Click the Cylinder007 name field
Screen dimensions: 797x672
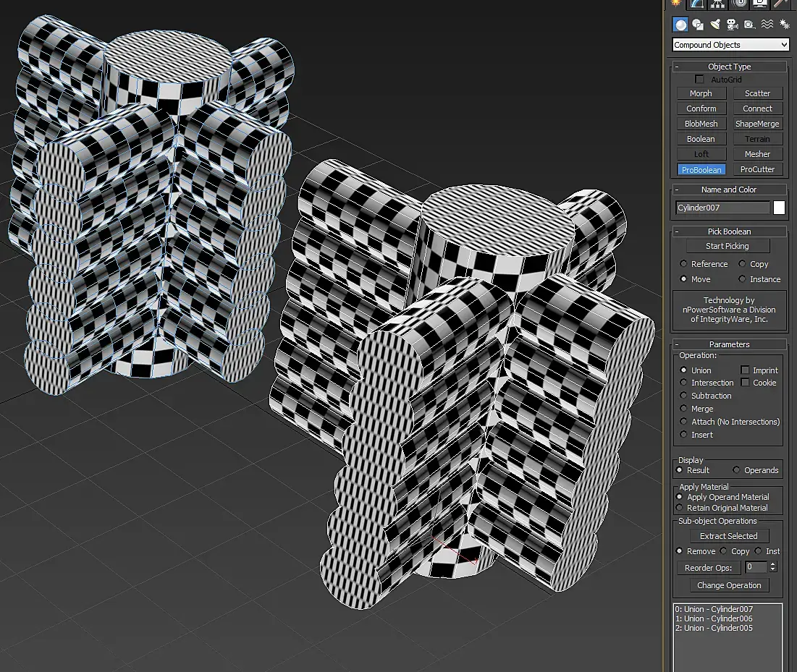[x=722, y=207]
